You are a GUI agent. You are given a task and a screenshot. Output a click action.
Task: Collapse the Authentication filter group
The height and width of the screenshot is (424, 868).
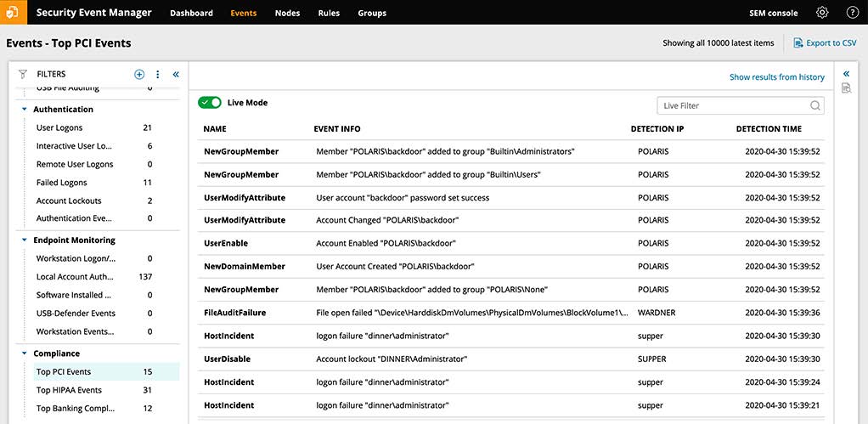pos(25,110)
